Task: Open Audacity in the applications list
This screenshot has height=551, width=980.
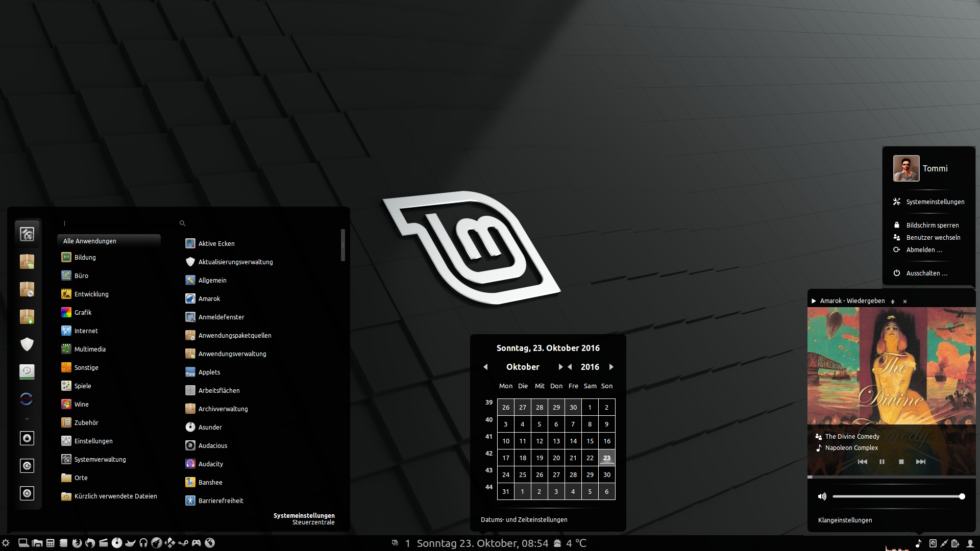Action: (x=210, y=464)
